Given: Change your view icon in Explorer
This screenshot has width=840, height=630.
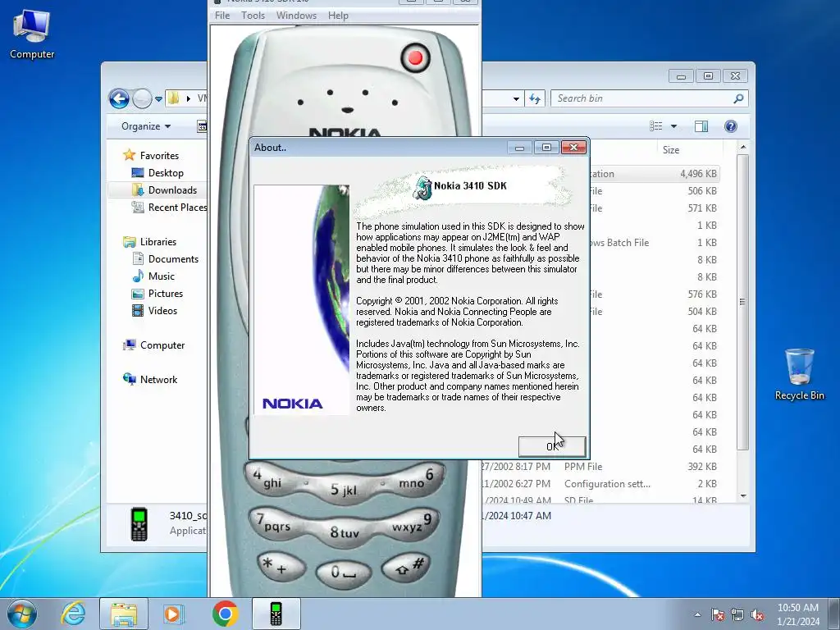Looking at the screenshot, I should coord(656,126).
